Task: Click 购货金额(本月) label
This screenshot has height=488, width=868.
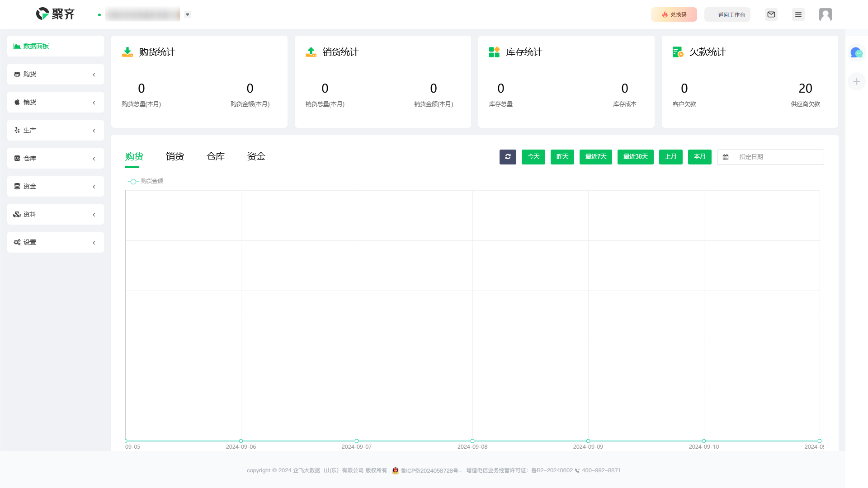Action: coord(250,104)
